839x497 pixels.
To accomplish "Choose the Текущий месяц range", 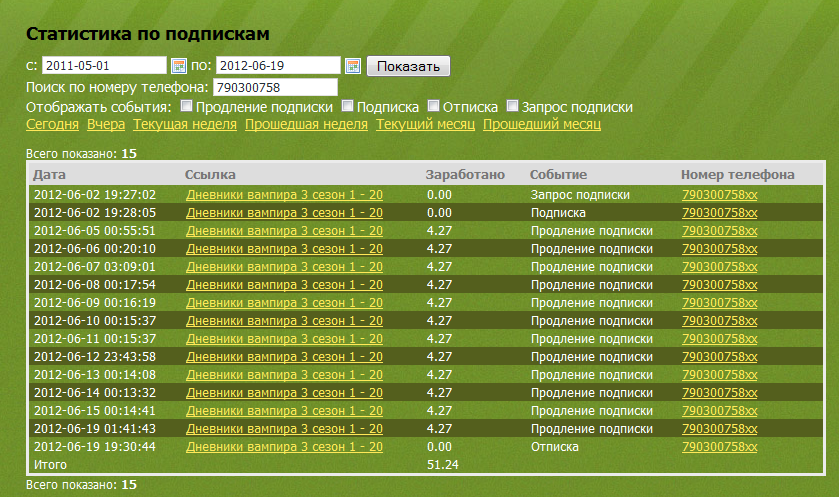I will (425, 124).
